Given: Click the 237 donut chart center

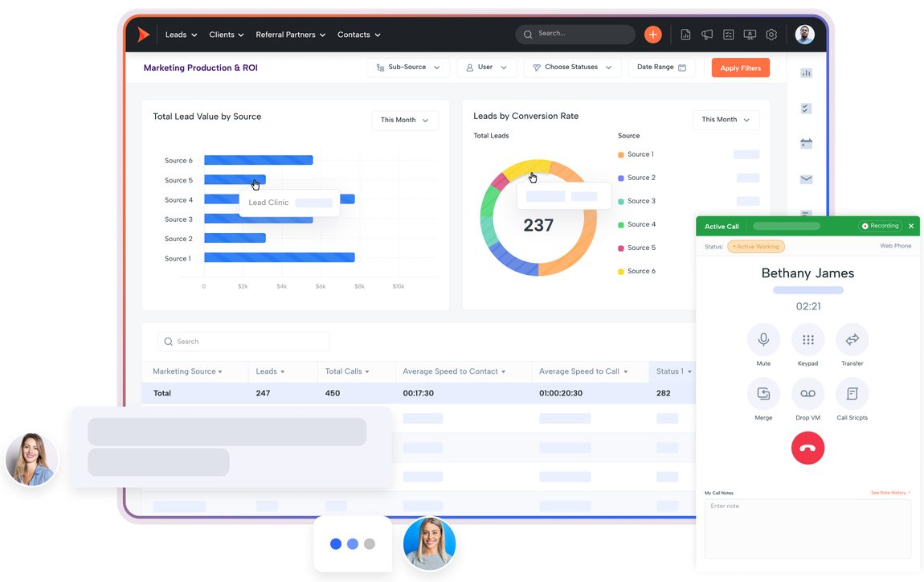Looking at the screenshot, I should coord(538,224).
